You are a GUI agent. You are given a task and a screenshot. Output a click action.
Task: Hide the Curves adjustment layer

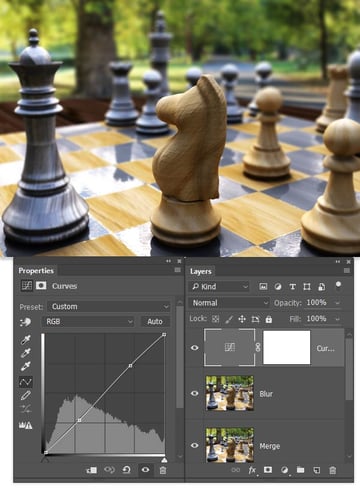pos(195,348)
